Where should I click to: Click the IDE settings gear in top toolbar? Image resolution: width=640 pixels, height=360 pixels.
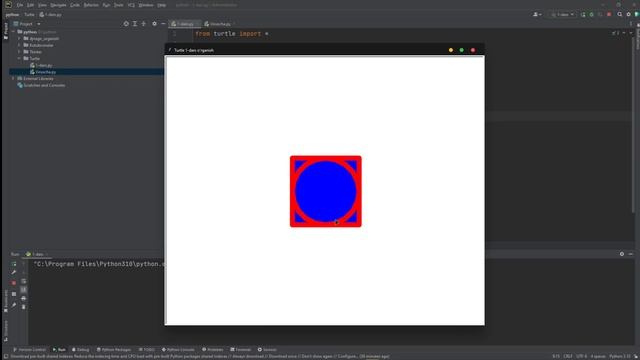628,15
